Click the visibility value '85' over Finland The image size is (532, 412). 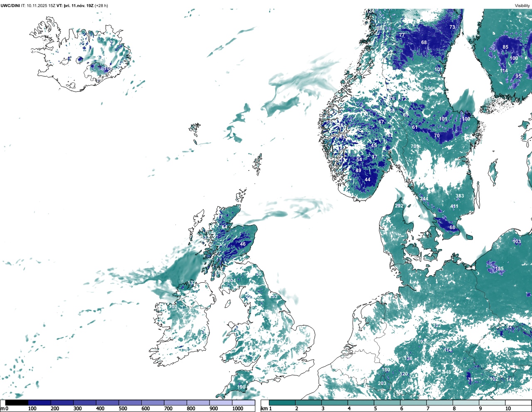pyautogui.click(x=505, y=47)
